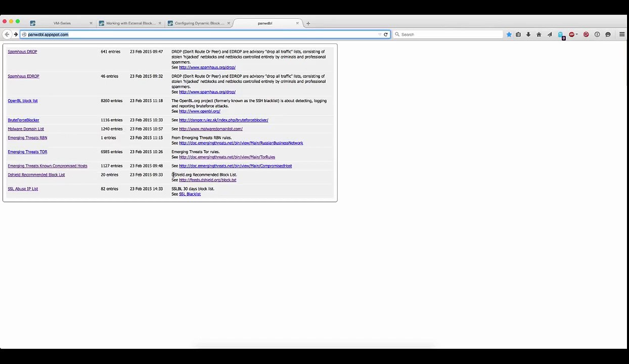Click the '20 entries' cell

click(x=109, y=175)
